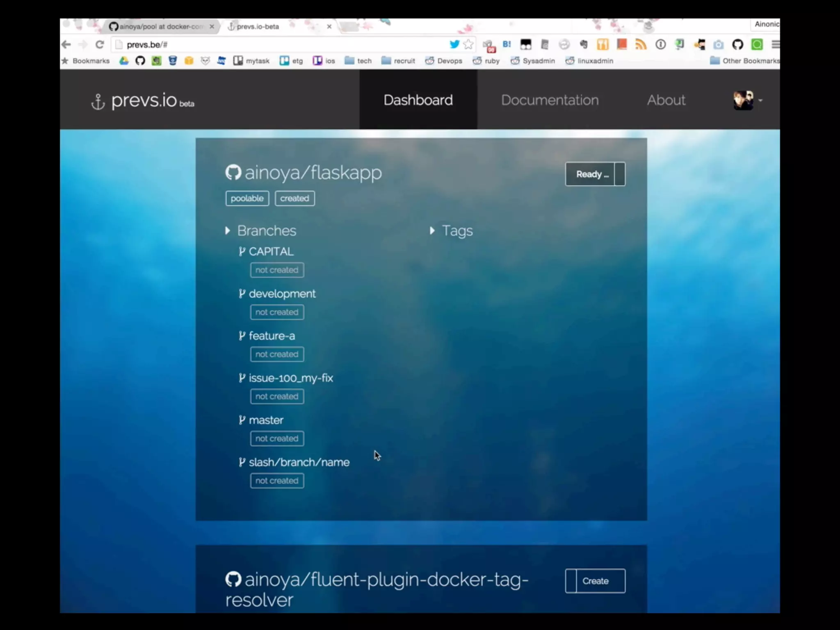Click 'not created' under feature-a branch
Screen dimensions: 840x630
tap(277, 354)
